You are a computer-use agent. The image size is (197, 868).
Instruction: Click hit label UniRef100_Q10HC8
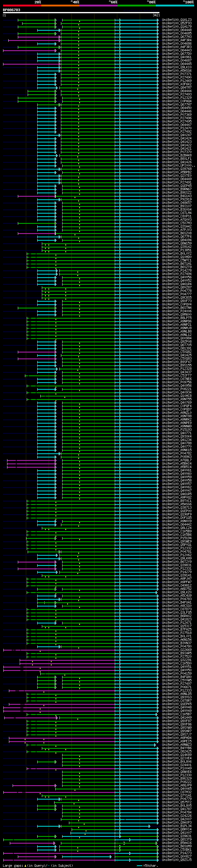point(177,396)
